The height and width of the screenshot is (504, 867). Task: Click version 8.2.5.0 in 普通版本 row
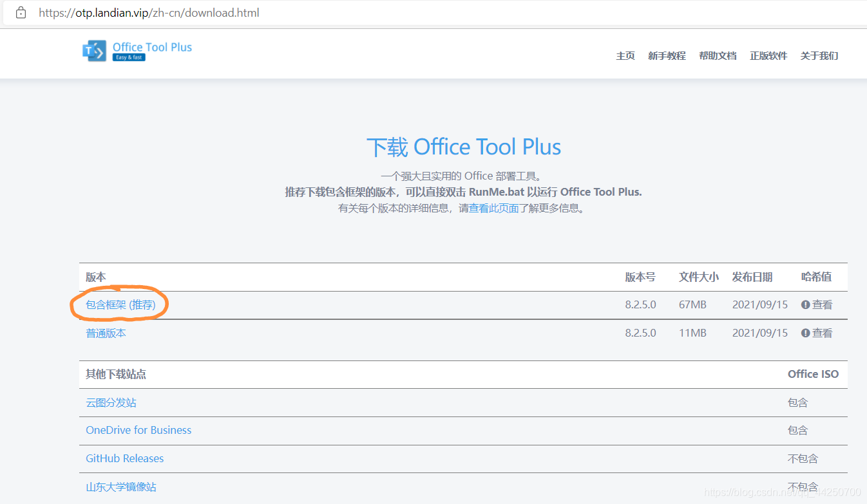tap(640, 333)
